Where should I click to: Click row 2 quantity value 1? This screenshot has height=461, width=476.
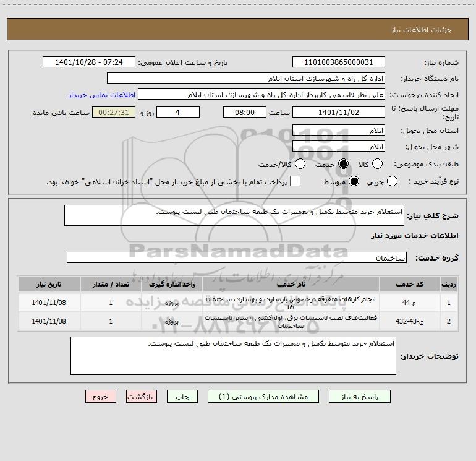111,321
